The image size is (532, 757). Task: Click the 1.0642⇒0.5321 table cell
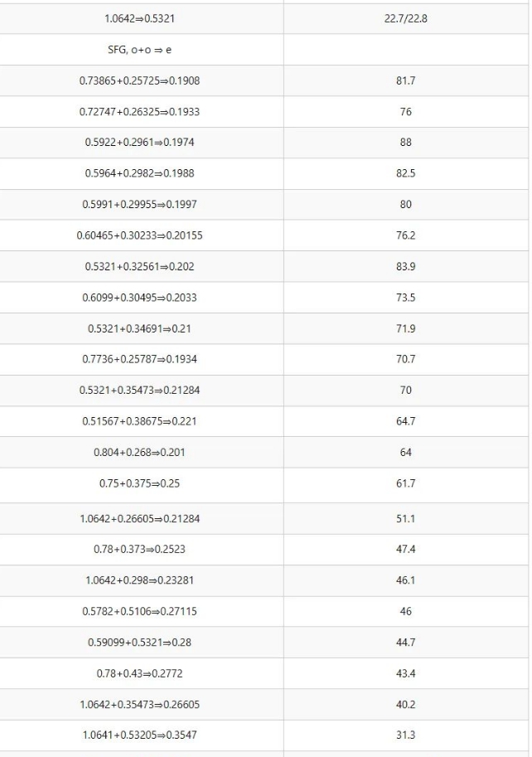click(x=139, y=19)
